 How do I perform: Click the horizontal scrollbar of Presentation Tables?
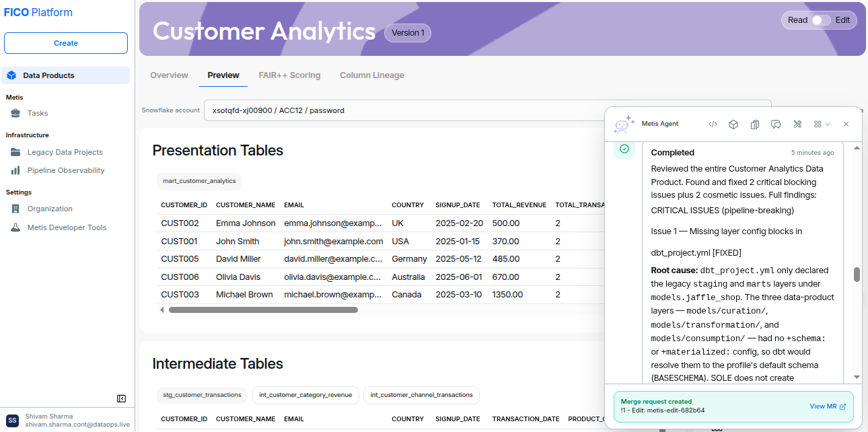[263, 310]
